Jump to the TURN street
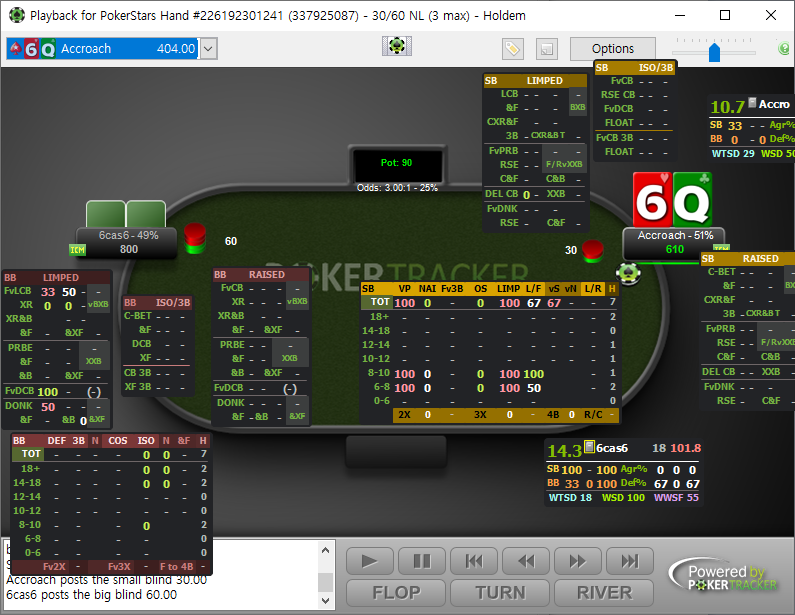This screenshot has height=615, width=795. pos(500,593)
